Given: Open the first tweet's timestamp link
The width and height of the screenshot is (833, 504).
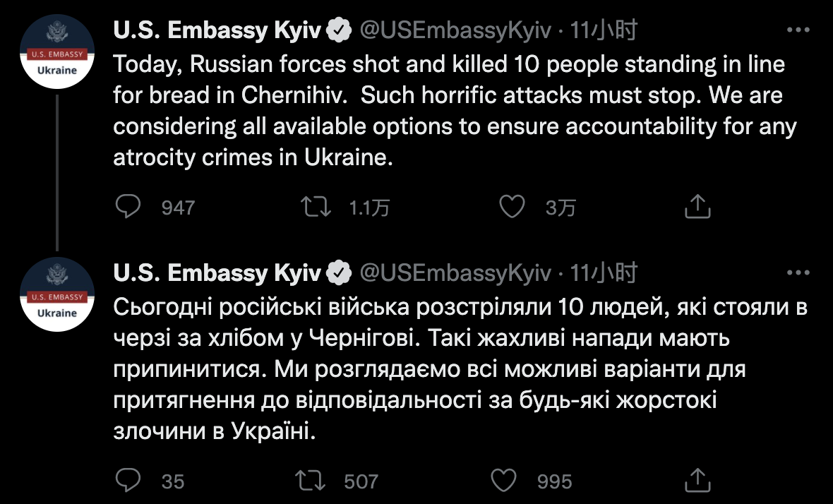Looking at the screenshot, I should [x=604, y=30].
